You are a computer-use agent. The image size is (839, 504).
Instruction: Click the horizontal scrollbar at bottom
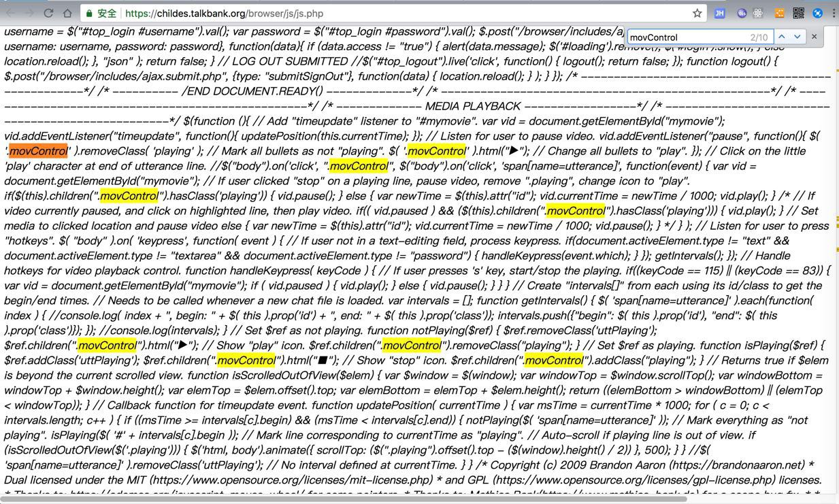(344, 499)
